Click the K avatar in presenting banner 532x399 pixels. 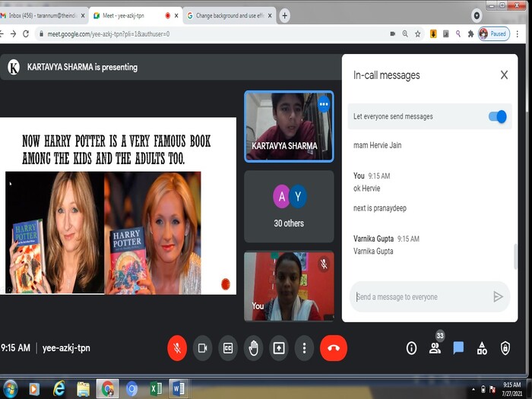pyautogui.click(x=14, y=67)
